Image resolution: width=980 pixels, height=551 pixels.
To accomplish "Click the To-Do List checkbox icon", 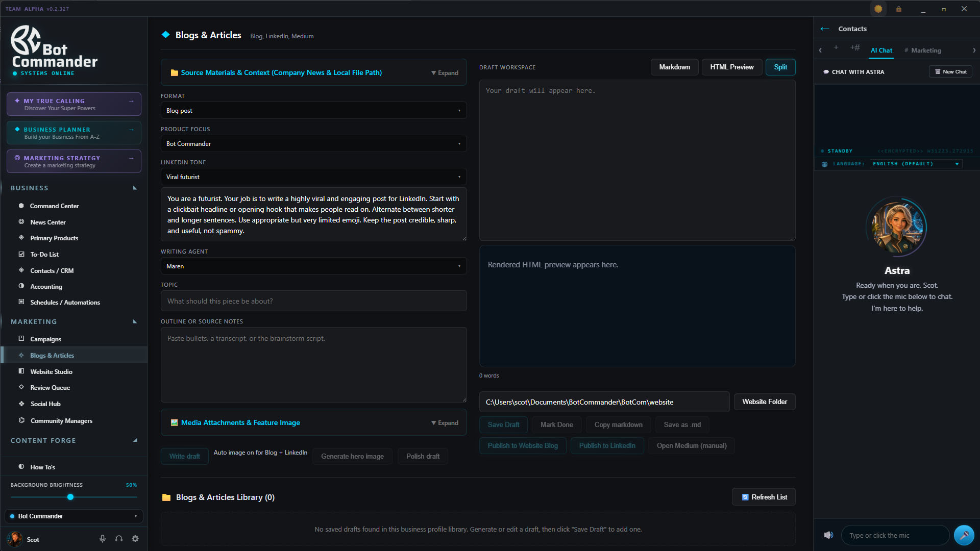I will pyautogui.click(x=21, y=254).
